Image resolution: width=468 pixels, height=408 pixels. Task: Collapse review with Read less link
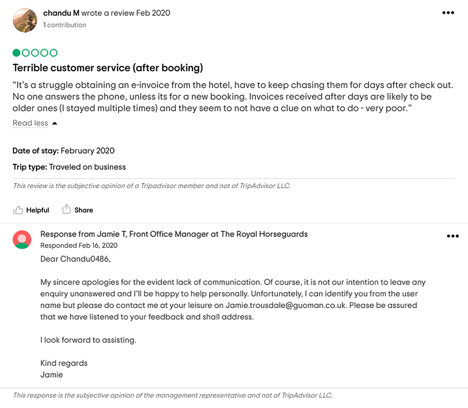30,123
